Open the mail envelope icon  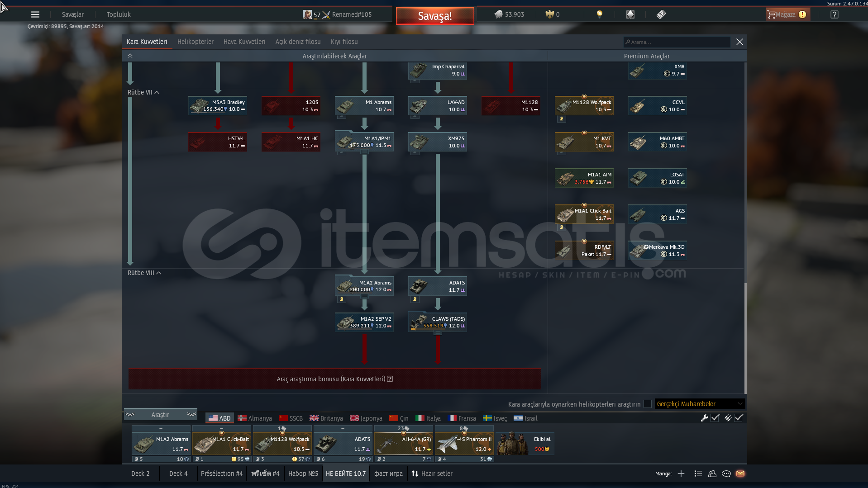coord(740,474)
